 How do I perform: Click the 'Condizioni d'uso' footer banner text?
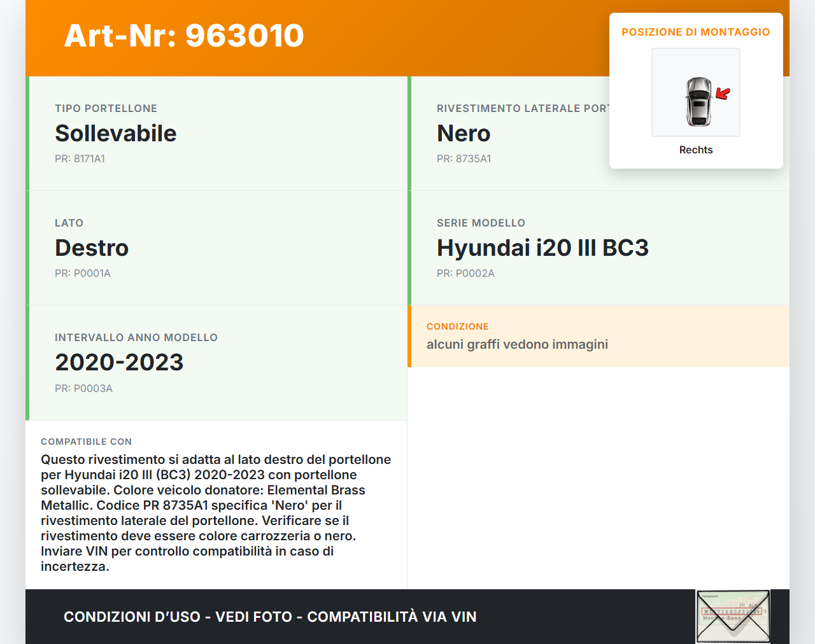coord(270,617)
